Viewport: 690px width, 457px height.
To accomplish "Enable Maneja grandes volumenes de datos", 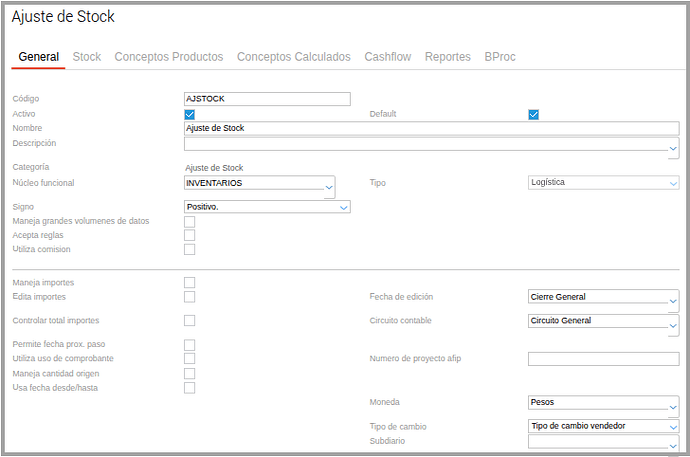I will (189, 221).
